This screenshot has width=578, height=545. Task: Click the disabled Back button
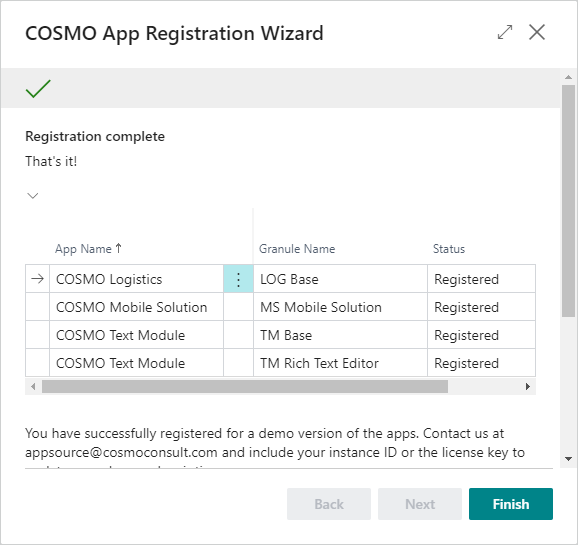(329, 504)
